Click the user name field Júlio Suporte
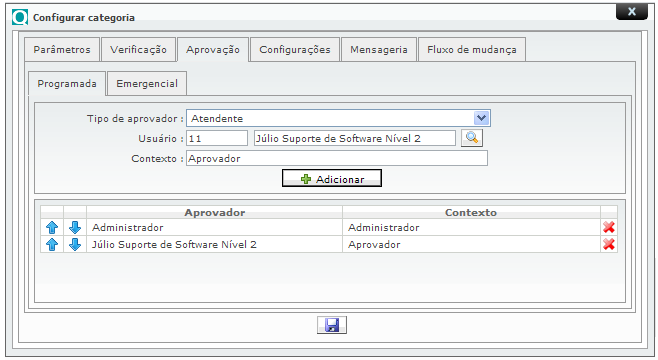The image size is (658, 360). [355, 138]
